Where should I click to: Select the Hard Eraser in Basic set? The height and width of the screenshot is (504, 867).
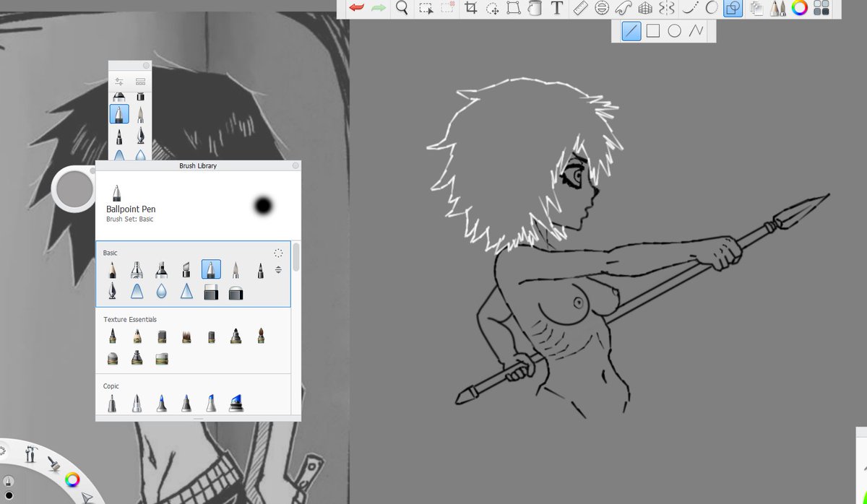(211, 292)
